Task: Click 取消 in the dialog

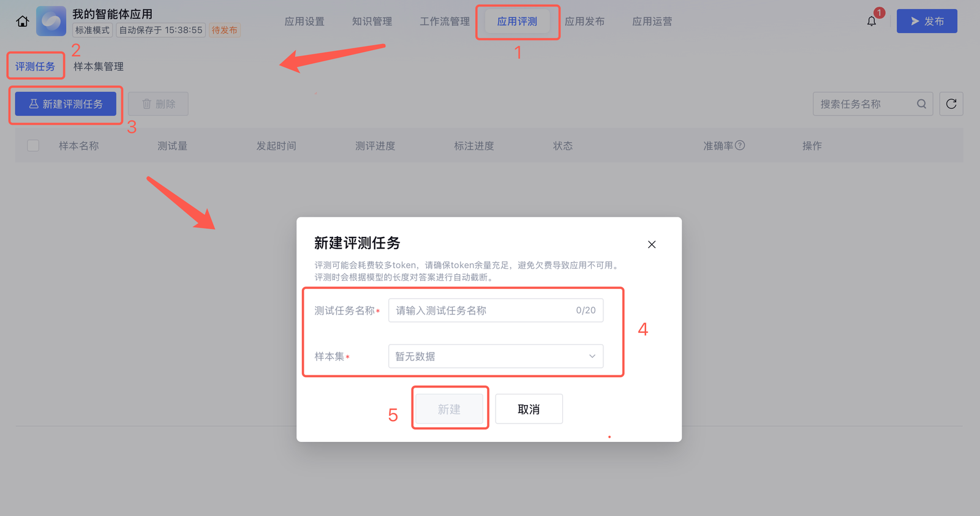Action: point(529,409)
